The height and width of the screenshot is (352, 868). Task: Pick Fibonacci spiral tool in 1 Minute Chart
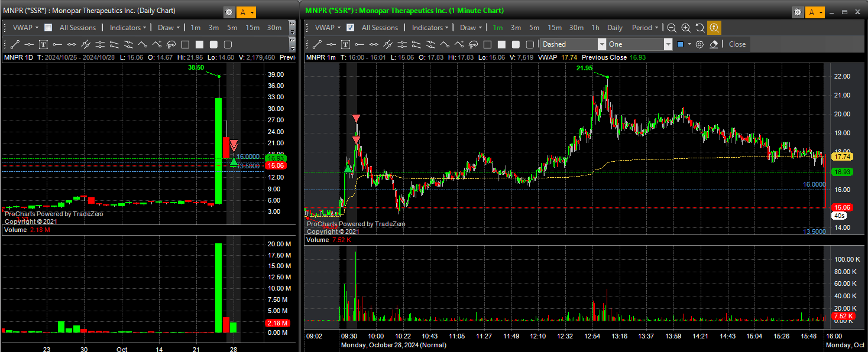473,44
